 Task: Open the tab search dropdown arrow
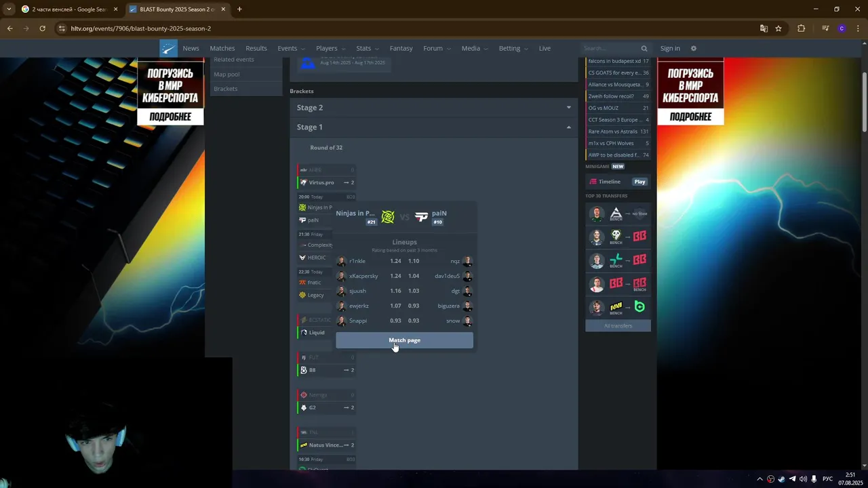pyautogui.click(x=9, y=9)
